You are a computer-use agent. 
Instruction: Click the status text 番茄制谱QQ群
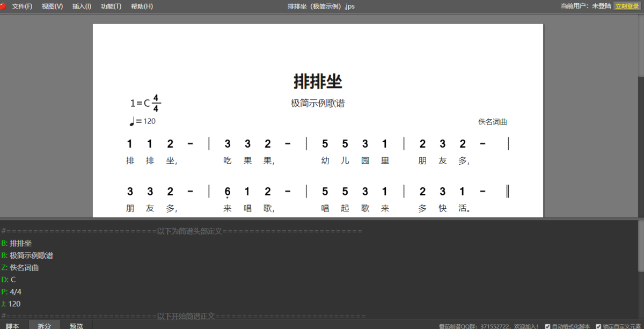[x=488, y=326]
